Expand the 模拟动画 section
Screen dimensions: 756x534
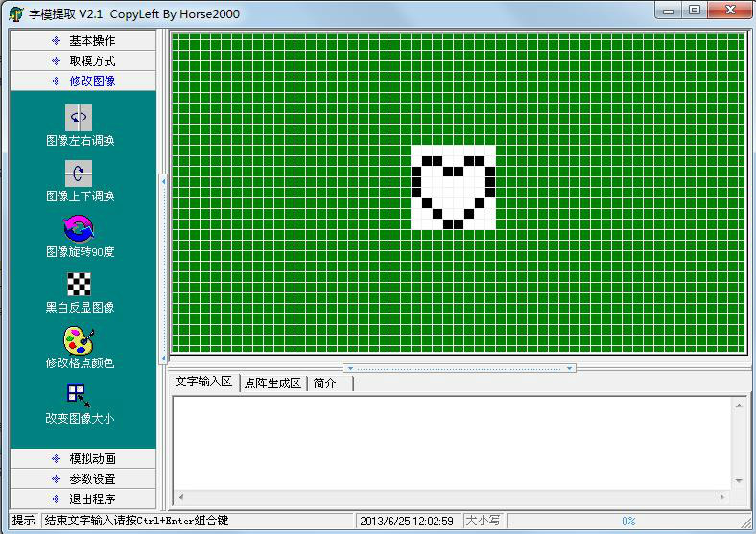tap(83, 458)
